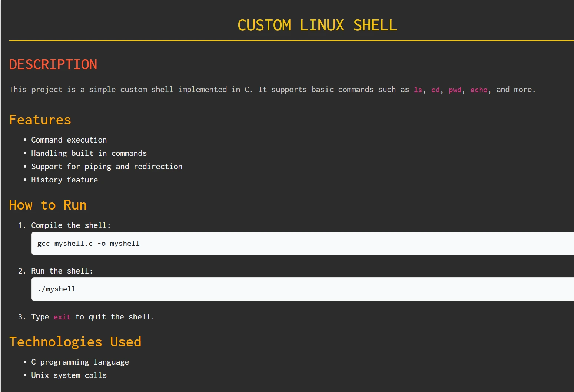Click the Compile the shell step
This screenshot has height=392, width=574.
tap(70, 225)
